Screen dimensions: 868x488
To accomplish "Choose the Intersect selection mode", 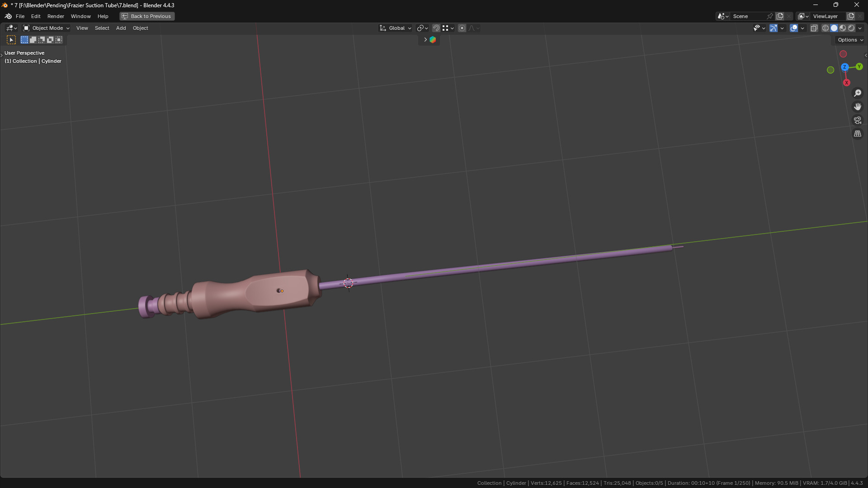I will point(59,40).
